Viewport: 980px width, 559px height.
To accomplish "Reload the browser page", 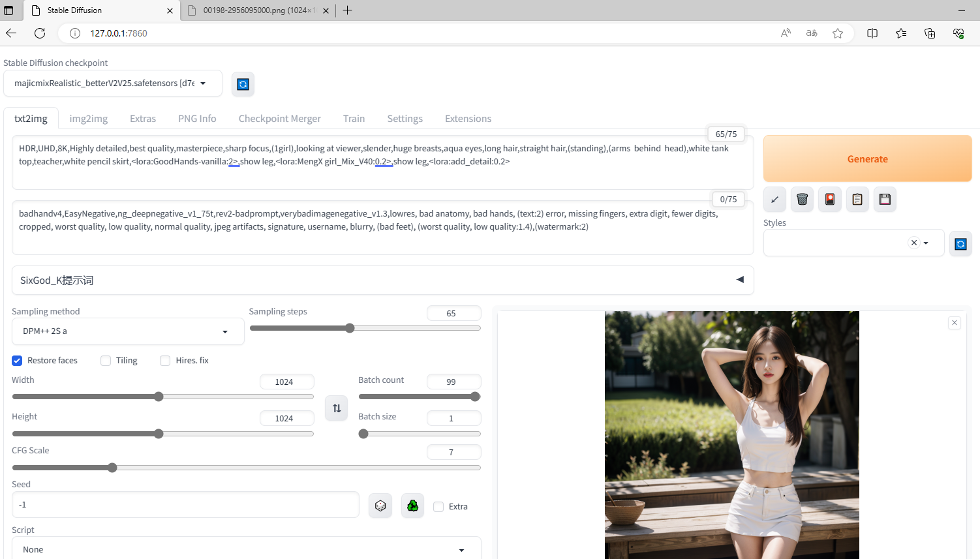I will tap(40, 33).
